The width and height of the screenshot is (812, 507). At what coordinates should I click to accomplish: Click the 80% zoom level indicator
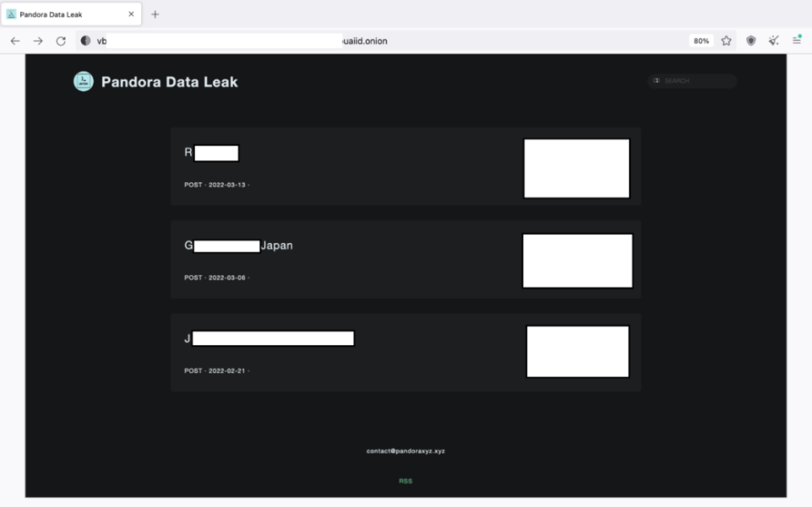[x=702, y=41]
